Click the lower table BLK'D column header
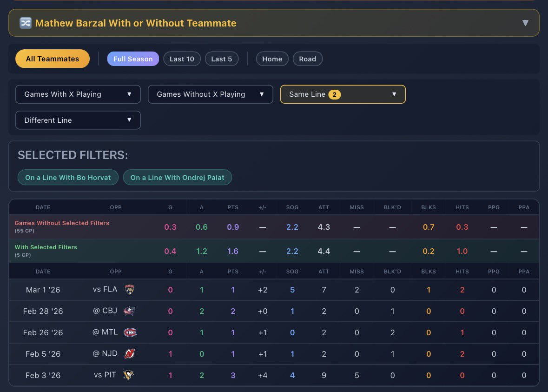The width and height of the screenshot is (548, 392). [x=392, y=272]
